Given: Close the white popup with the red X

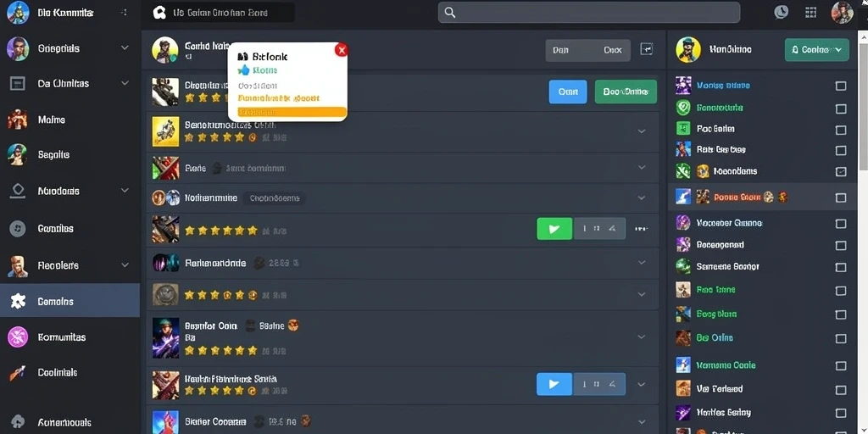Looking at the screenshot, I should [342, 50].
